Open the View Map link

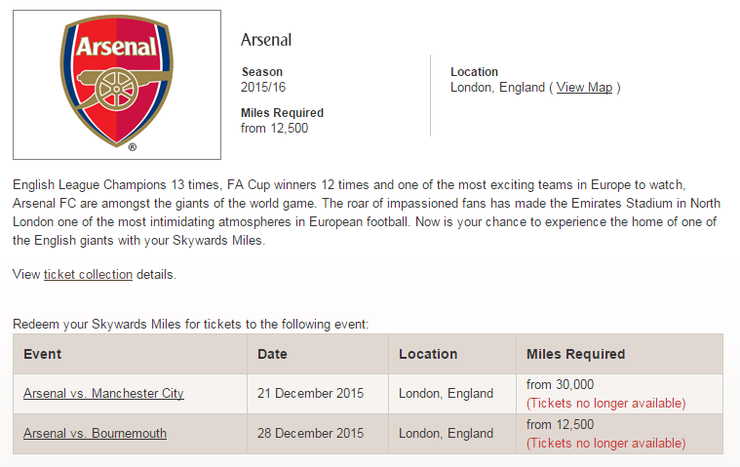584,87
